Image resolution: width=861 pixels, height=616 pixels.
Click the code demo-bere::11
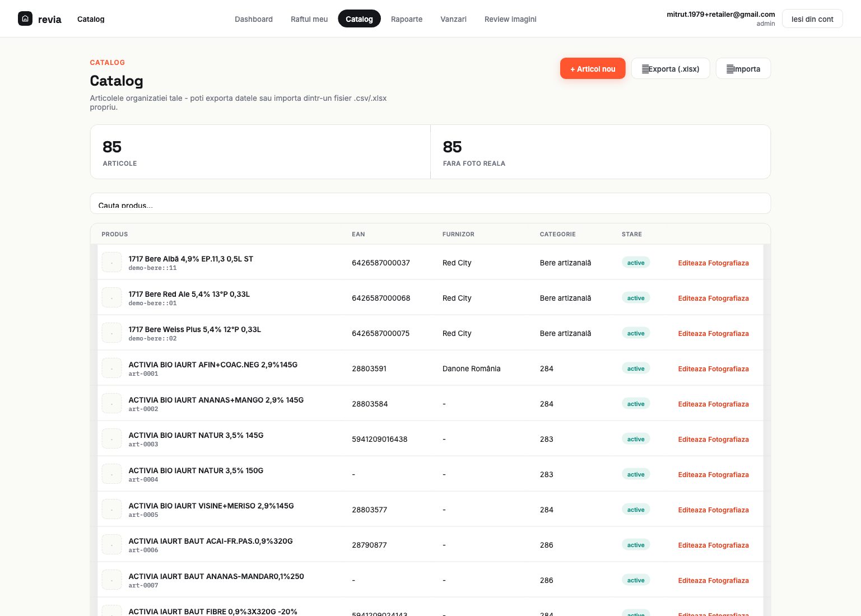click(x=152, y=268)
